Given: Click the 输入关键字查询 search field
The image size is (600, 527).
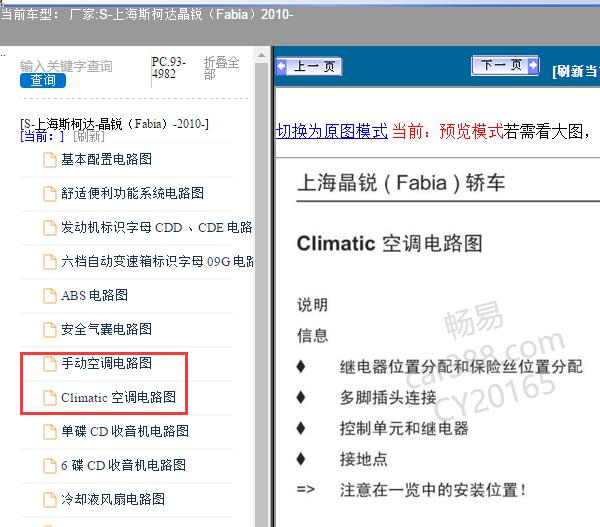Looking at the screenshot, I should (66, 66).
